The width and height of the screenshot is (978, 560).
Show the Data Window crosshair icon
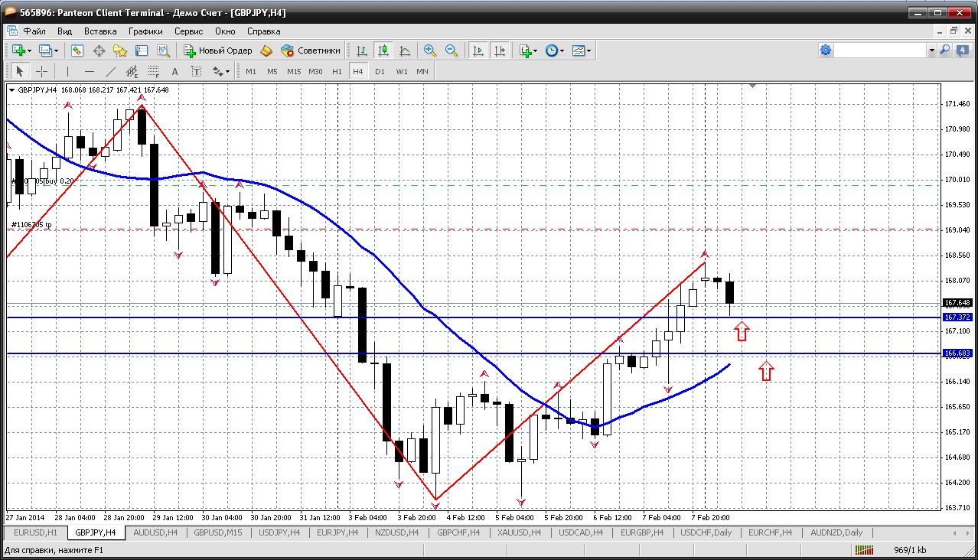pos(99,50)
